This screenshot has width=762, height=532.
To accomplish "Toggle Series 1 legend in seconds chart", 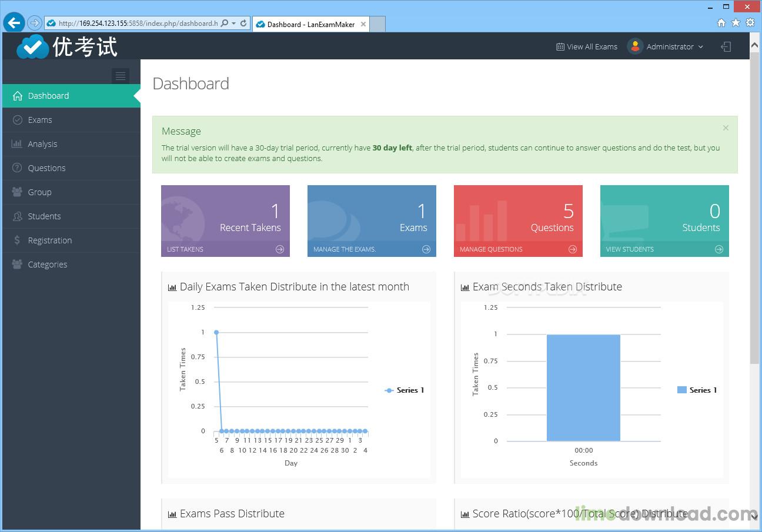I will click(697, 390).
